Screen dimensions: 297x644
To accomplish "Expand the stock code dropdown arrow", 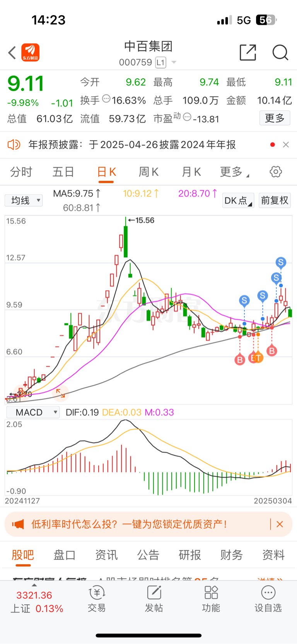I will [x=174, y=62].
